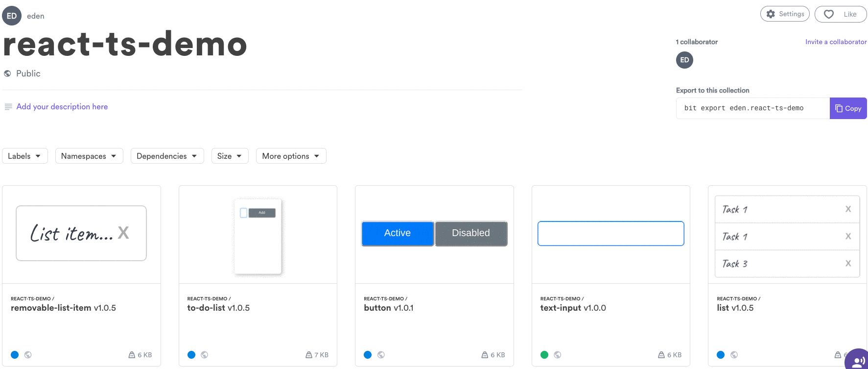Click the ED collaborator avatar
Viewport: 868px width, 369px height.
tap(684, 60)
